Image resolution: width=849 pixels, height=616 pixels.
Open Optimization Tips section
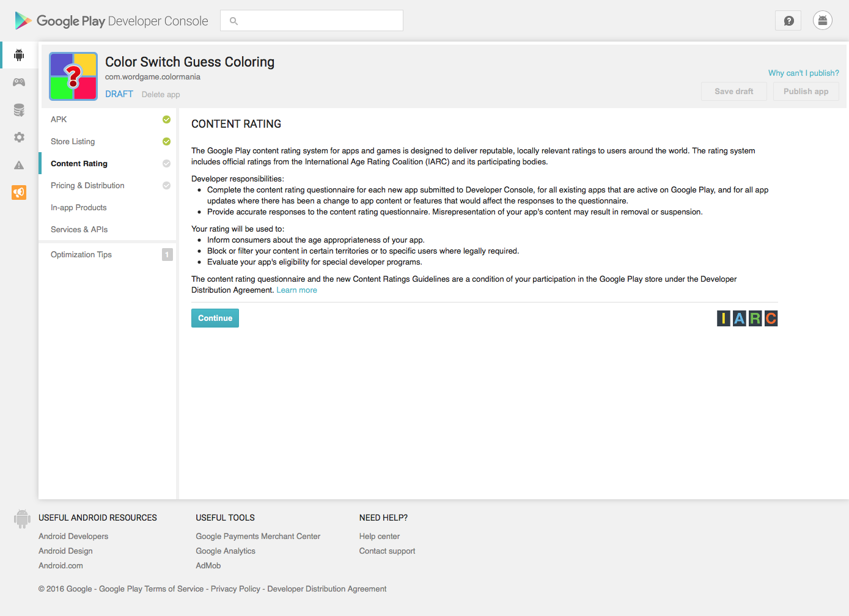point(108,255)
